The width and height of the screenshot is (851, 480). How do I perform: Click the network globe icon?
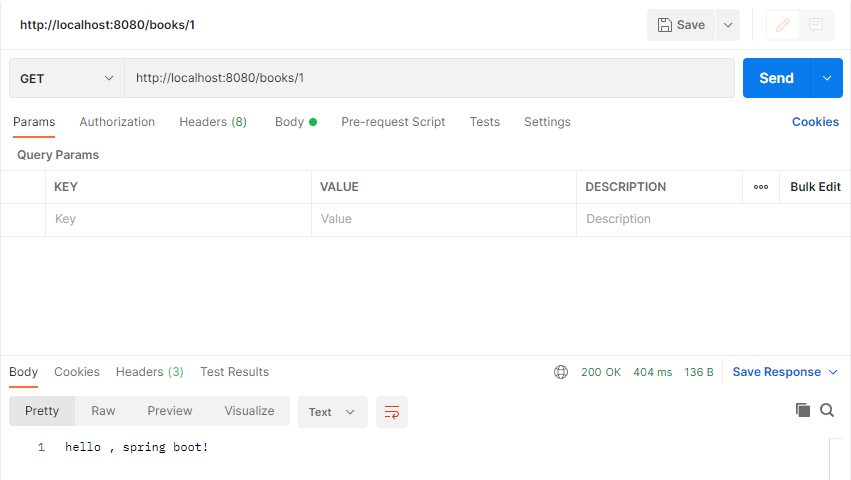(561, 372)
